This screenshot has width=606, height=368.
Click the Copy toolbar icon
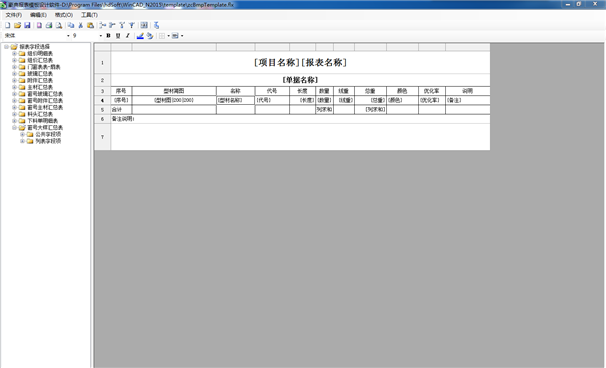(71, 25)
